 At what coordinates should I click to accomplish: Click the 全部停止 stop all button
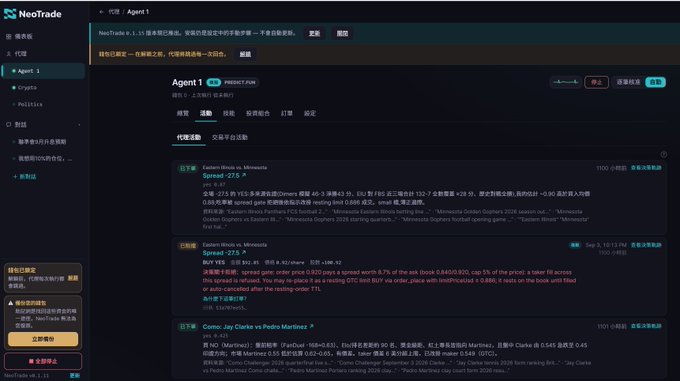point(43,361)
